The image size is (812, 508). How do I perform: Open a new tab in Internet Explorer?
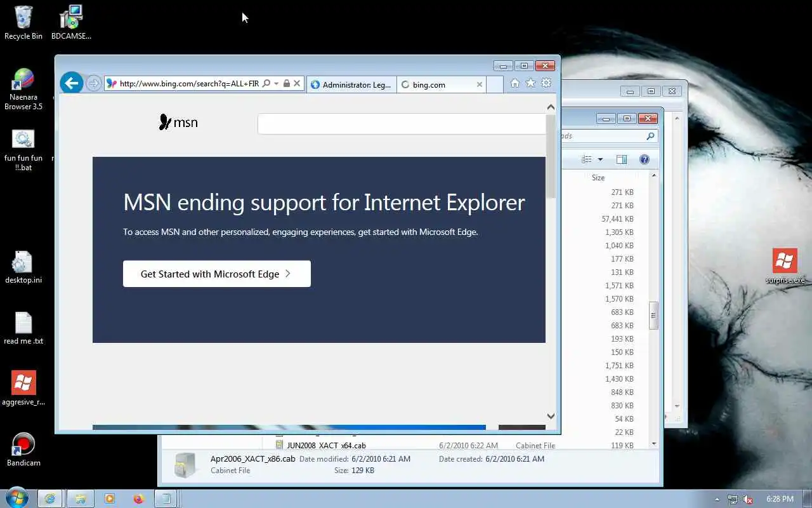[x=495, y=84]
